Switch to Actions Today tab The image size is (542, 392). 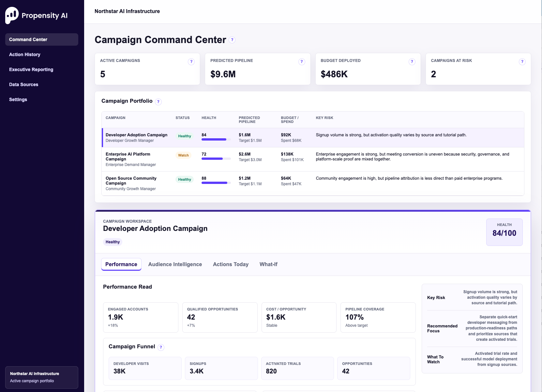point(231,264)
